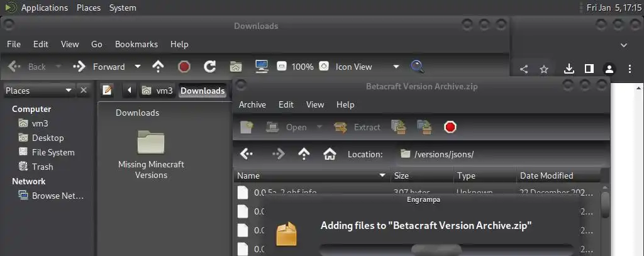Click the archive file list vertical scrollbar
The image size is (644, 256).
click(x=605, y=204)
